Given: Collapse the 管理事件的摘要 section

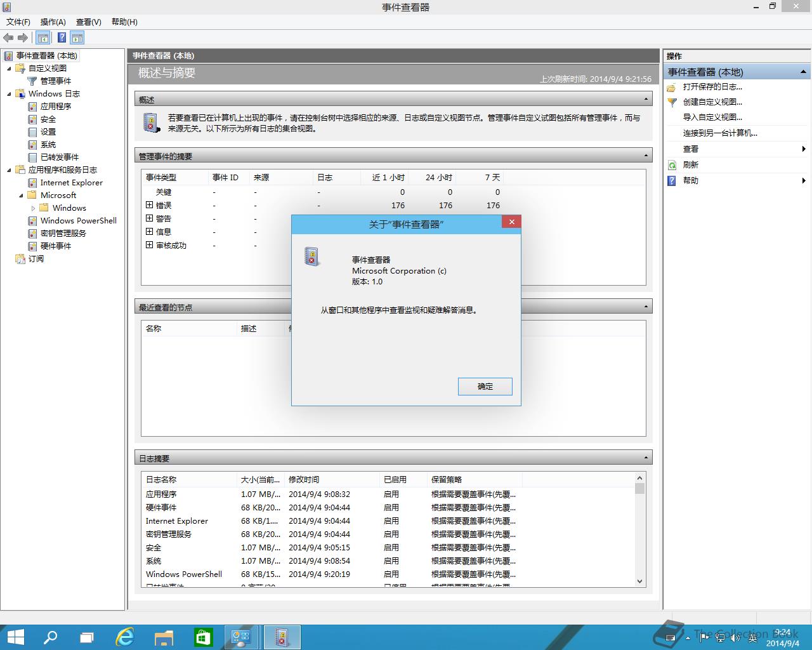Looking at the screenshot, I should click(646, 156).
